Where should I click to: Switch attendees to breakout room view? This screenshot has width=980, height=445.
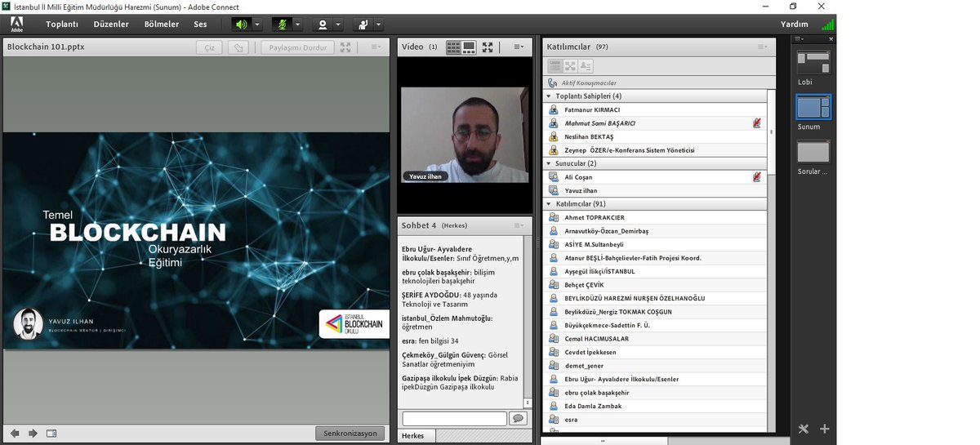click(x=570, y=66)
